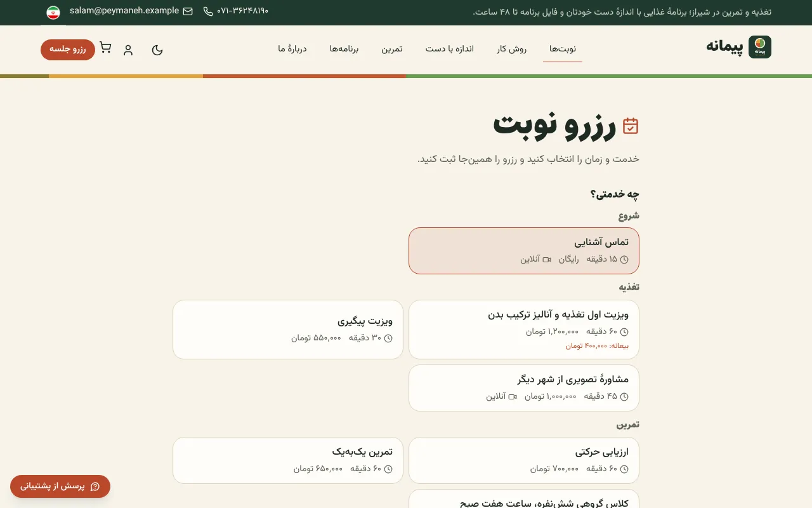Click the رزرو جلسه button
Image resolution: width=812 pixels, height=508 pixels.
68,50
